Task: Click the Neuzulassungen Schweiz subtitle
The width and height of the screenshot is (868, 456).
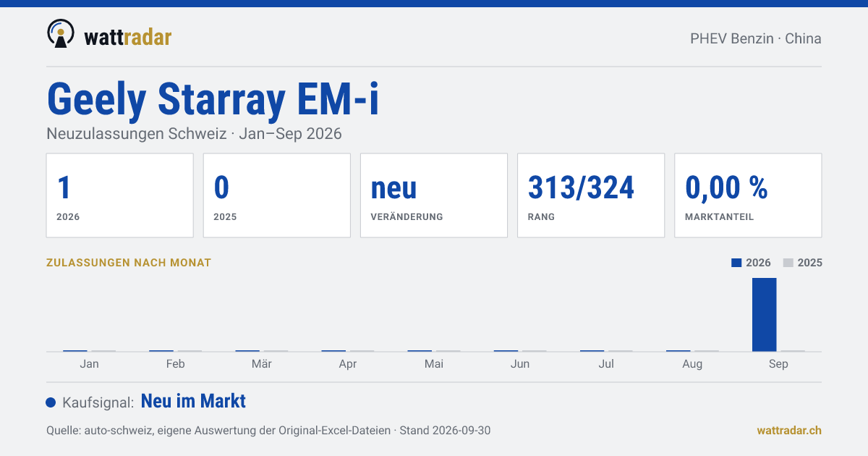Action: click(x=194, y=134)
